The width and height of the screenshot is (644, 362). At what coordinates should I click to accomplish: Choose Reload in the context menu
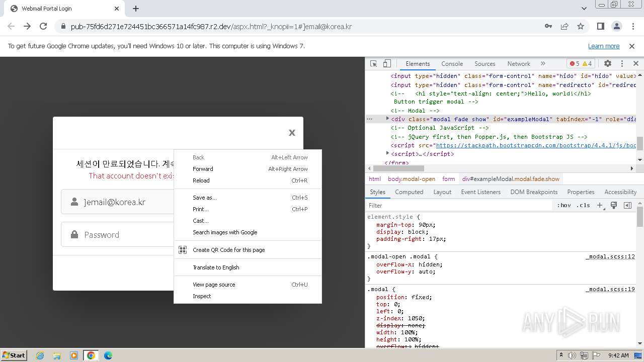coord(248,180)
